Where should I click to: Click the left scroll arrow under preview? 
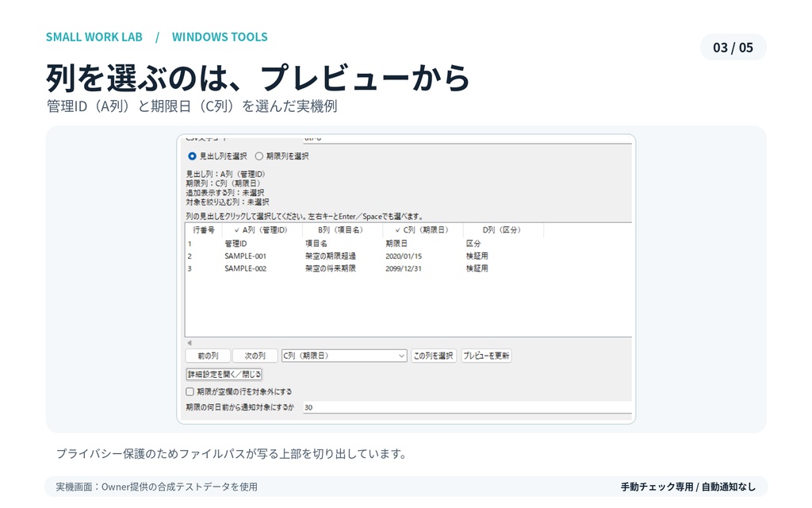click(190, 343)
